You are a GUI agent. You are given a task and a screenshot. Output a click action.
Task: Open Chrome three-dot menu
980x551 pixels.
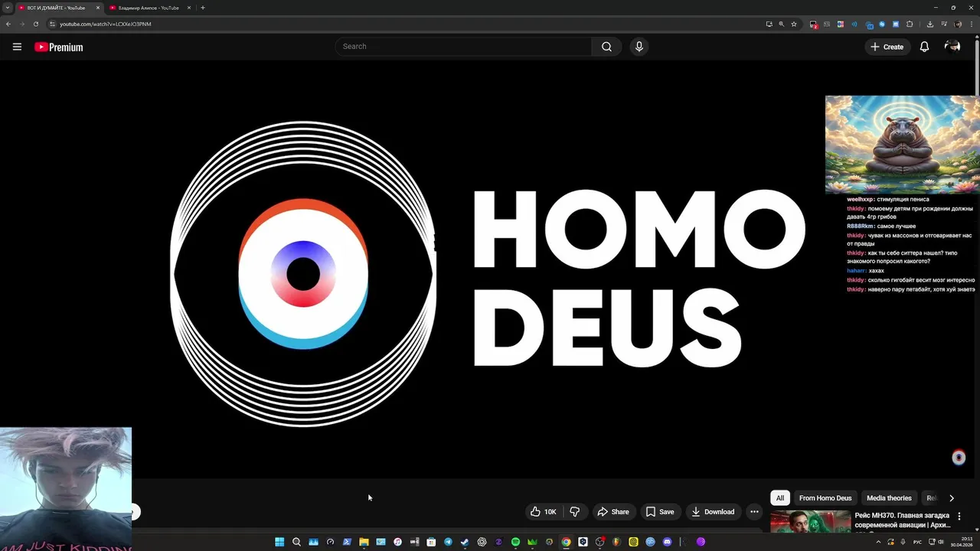coord(972,24)
